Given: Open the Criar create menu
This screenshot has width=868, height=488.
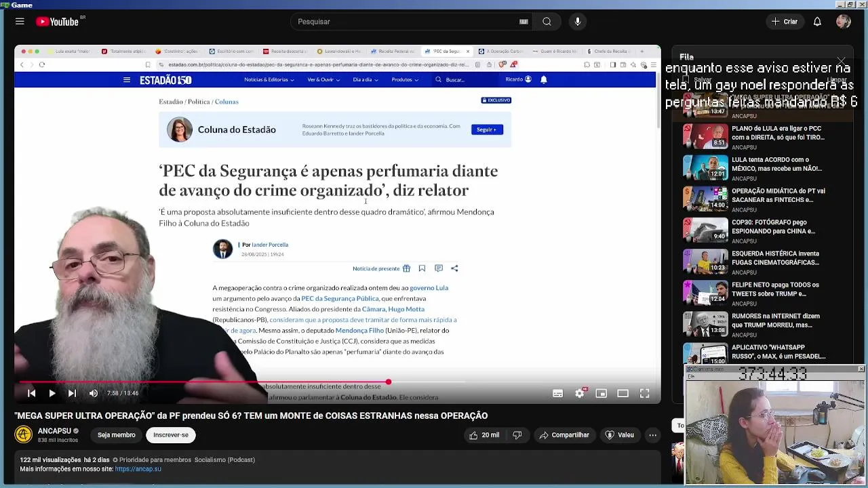Looking at the screenshot, I should point(785,22).
